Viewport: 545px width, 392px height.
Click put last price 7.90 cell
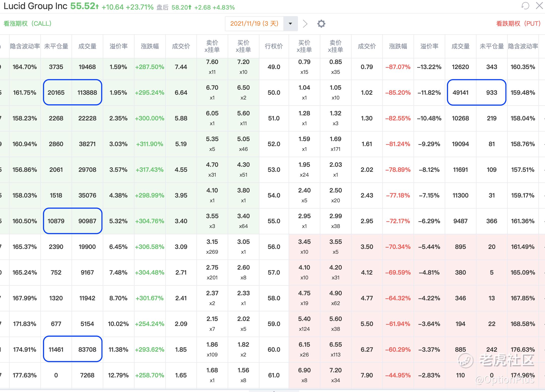[x=367, y=375]
